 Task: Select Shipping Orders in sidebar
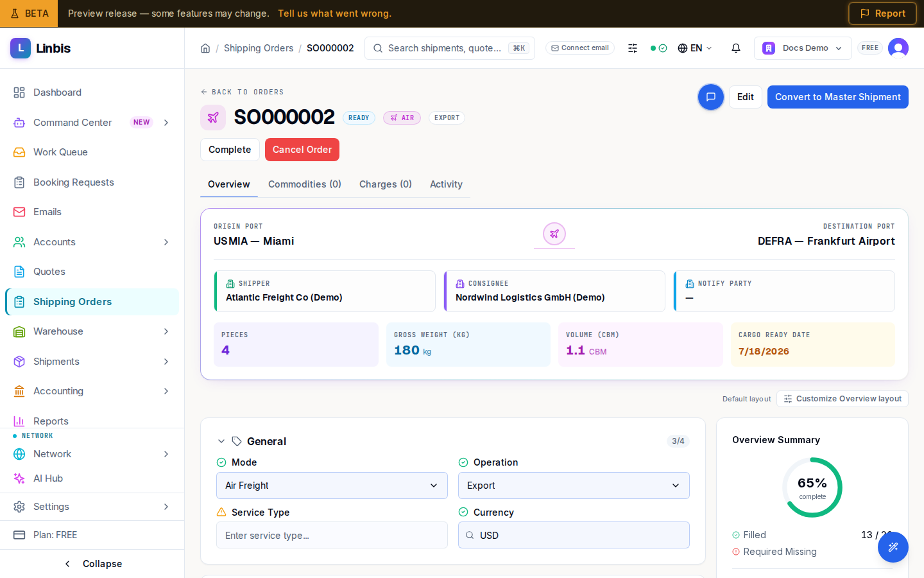click(x=92, y=302)
